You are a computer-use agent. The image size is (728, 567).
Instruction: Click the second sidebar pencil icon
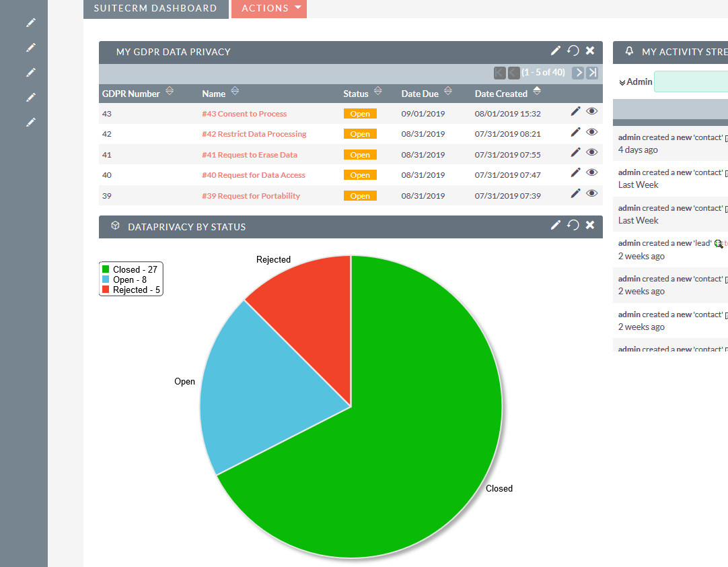[31, 47]
